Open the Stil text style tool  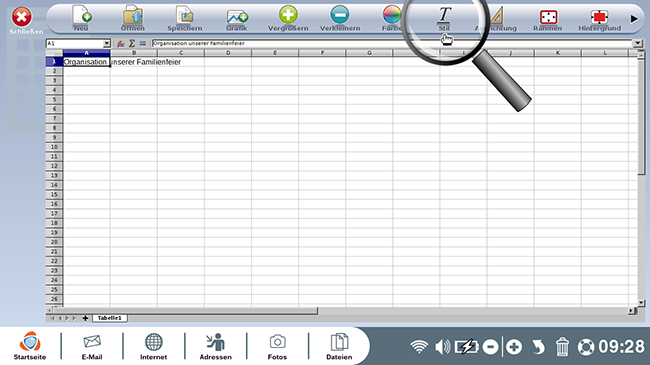tap(444, 18)
